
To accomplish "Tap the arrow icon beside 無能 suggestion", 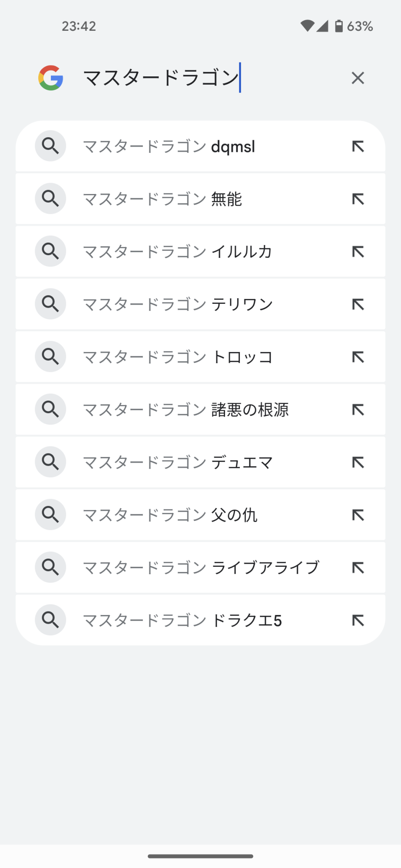I will 358,199.
